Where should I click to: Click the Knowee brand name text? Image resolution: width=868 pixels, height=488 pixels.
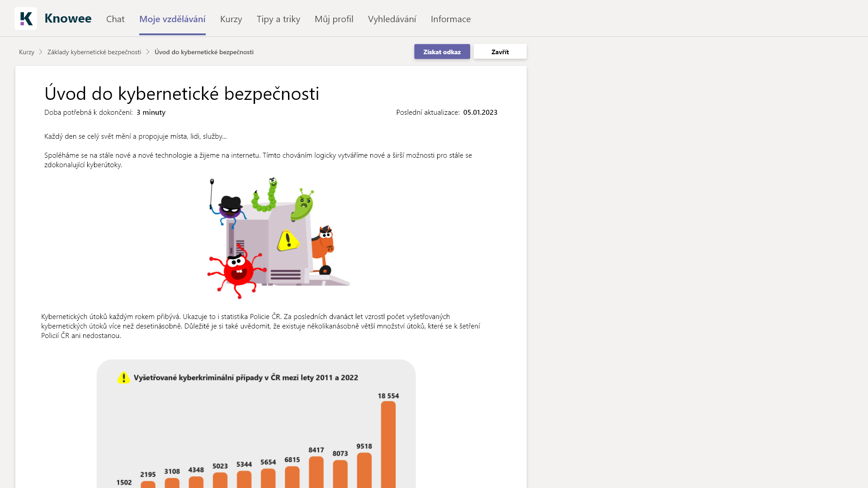[x=68, y=19]
